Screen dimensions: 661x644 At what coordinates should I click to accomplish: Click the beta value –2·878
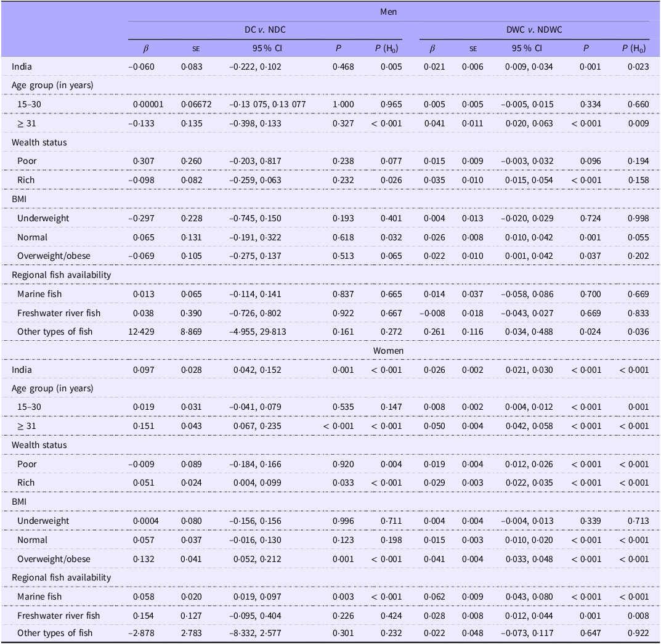tap(145, 634)
